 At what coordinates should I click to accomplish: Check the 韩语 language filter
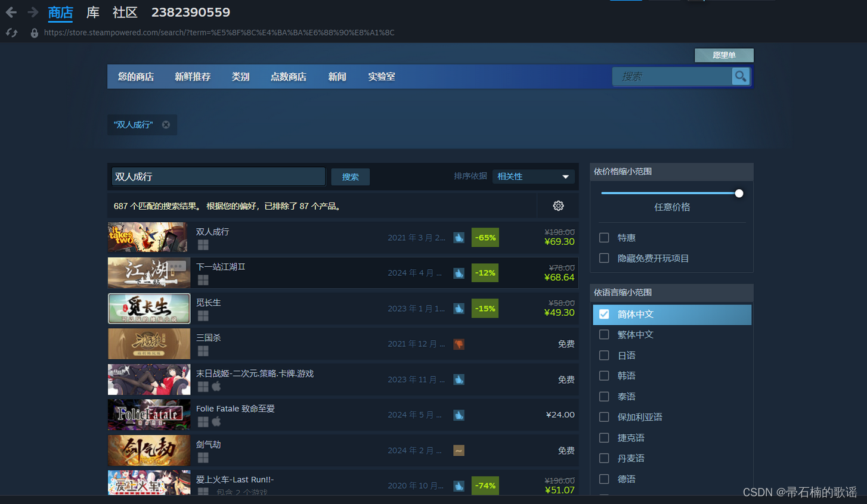pos(604,376)
